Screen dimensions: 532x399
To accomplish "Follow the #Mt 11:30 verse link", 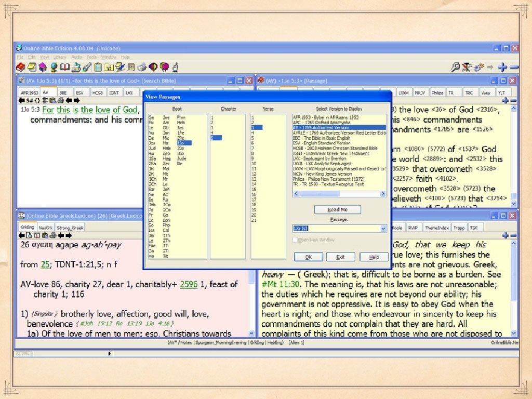I will [x=281, y=284].
